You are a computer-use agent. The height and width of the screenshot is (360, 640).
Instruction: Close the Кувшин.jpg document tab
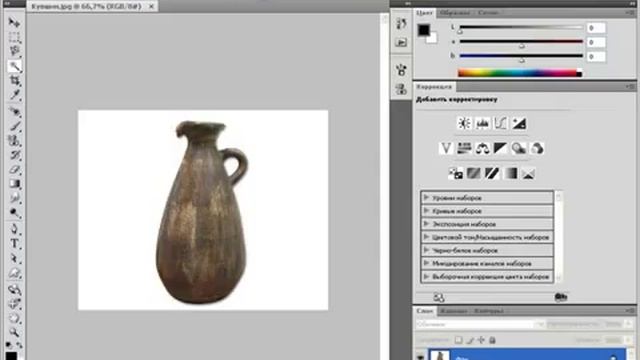(151, 6)
